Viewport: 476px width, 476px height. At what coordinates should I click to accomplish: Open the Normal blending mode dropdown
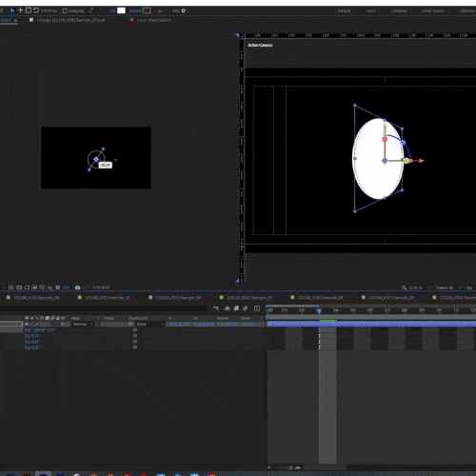click(83, 324)
